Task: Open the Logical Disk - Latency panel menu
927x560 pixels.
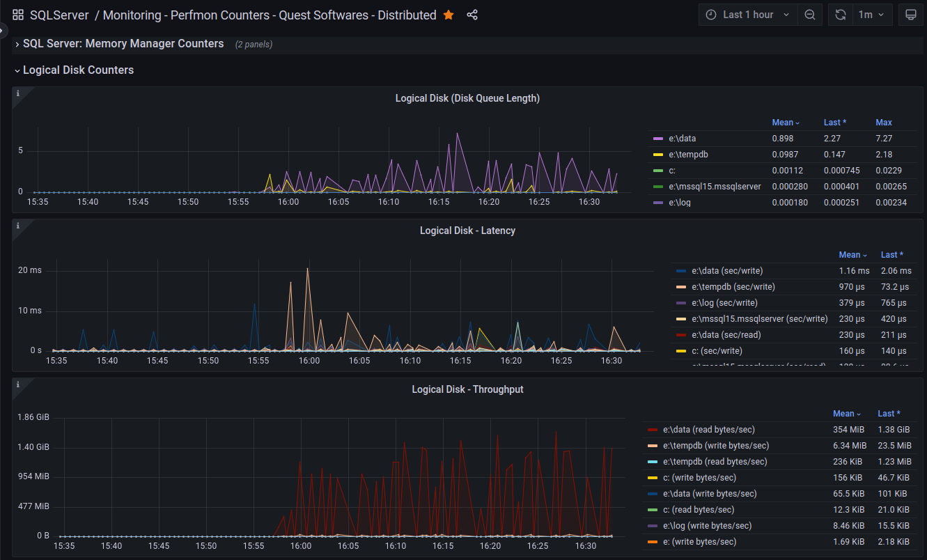Action: pyautogui.click(x=467, y=231)
